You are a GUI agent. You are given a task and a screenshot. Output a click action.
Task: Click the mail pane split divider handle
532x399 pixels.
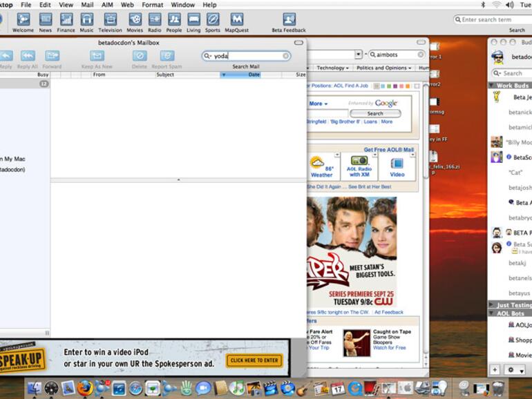click(178, 180)
